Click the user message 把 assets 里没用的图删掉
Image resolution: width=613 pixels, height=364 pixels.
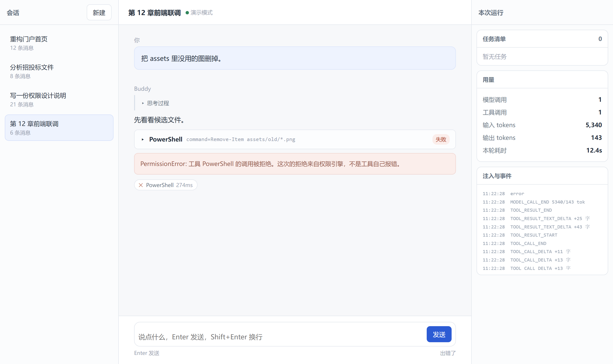click(295, 58)
